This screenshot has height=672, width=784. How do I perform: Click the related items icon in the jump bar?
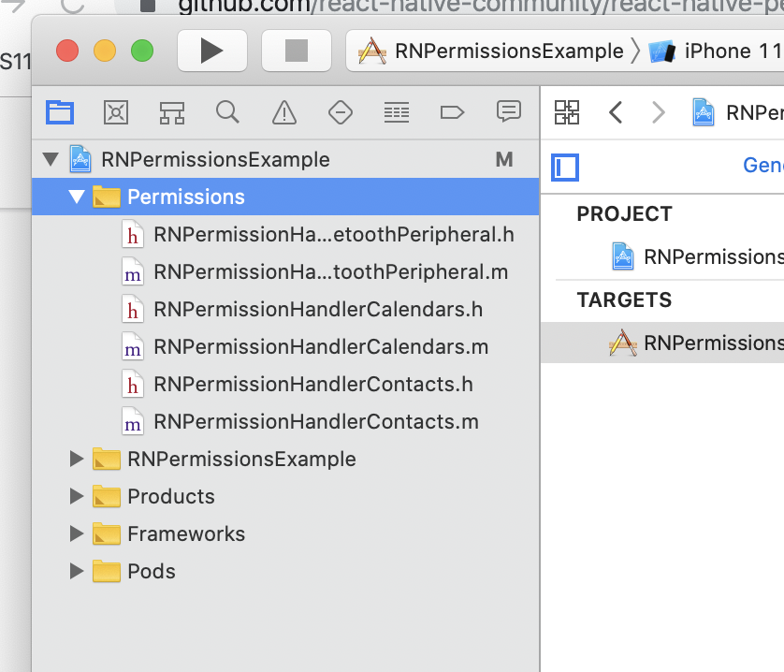coord(568,112)
